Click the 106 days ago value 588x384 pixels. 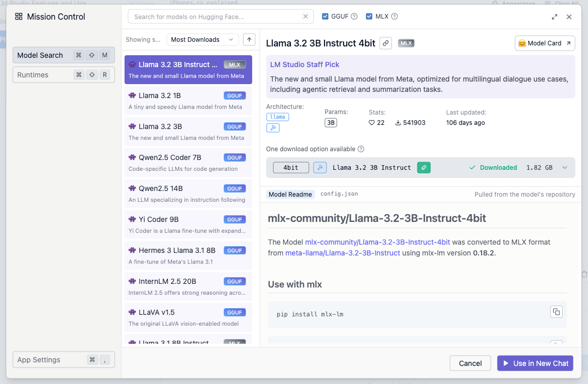[x=466, y=122]
